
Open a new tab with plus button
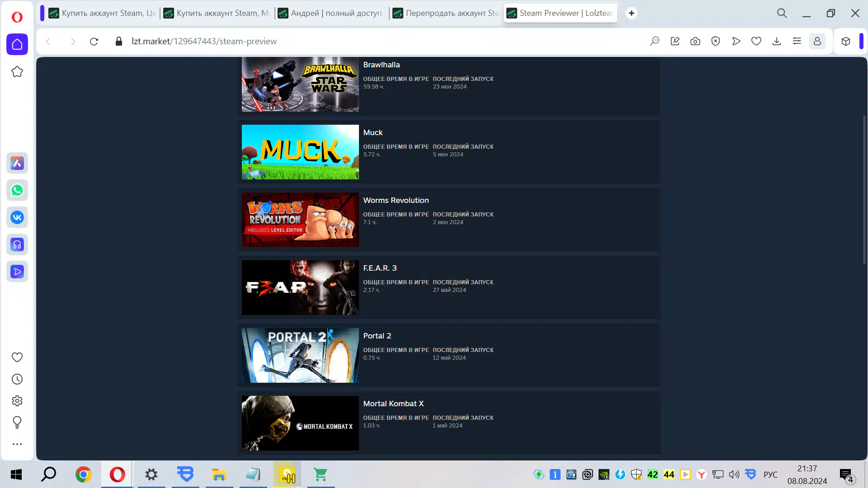pyautogui.click(x=632, y=13)
